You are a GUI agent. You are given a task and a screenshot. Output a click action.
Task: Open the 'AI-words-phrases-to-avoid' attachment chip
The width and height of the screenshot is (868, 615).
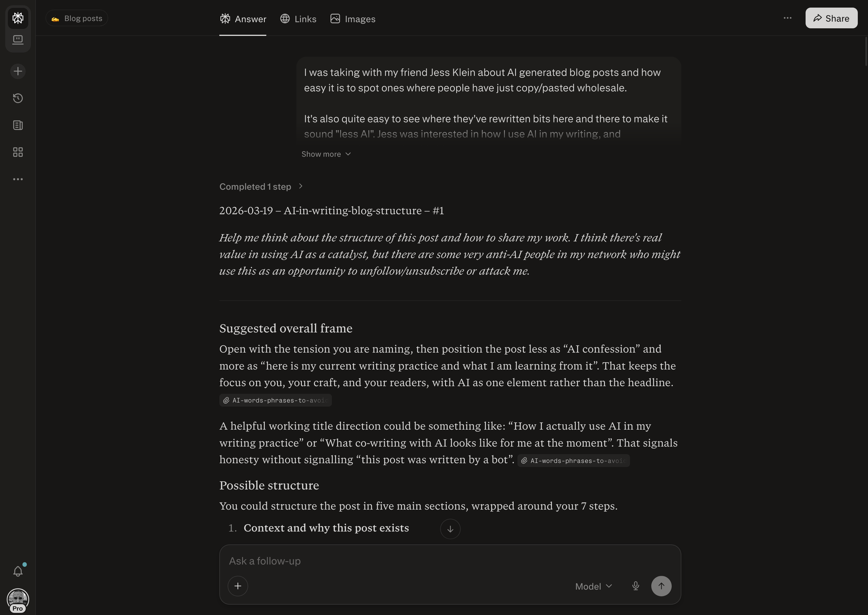[x=275, y=400]
